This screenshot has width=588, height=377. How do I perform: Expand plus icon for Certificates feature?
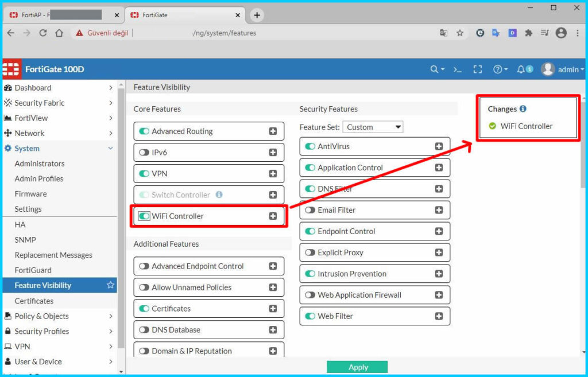(x=273, y=308)
